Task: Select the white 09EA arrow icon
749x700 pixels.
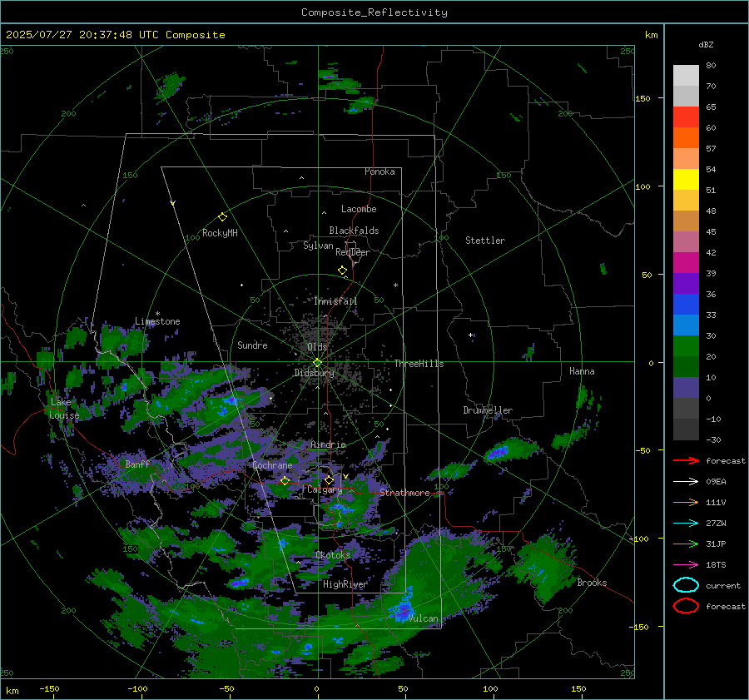Action: (686, 482)
